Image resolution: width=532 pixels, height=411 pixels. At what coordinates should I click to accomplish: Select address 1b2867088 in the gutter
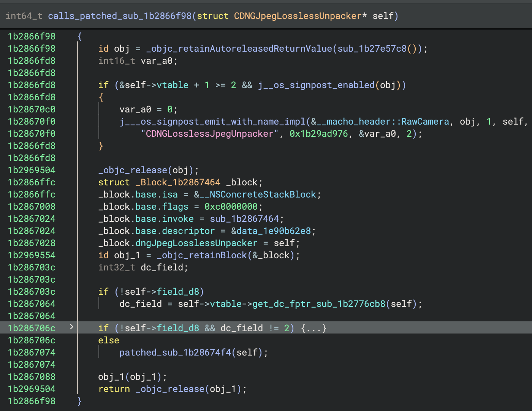[x=32, y=377]
